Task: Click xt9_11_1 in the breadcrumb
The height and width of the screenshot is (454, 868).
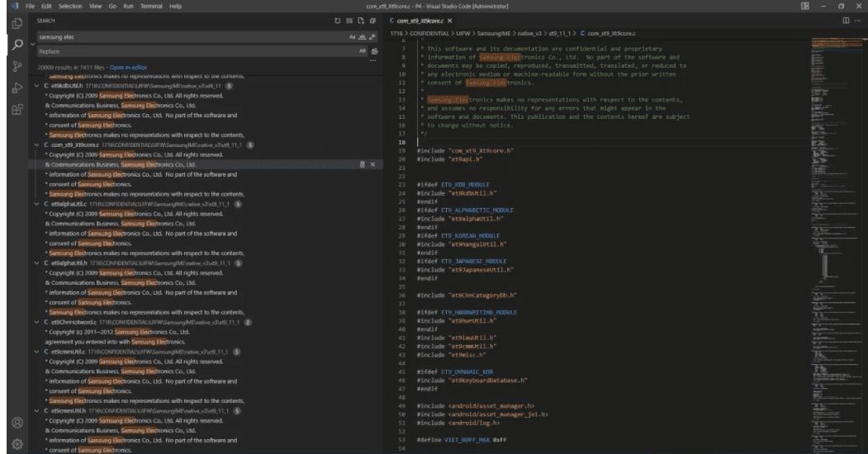Action: click(x=559, y=34)
